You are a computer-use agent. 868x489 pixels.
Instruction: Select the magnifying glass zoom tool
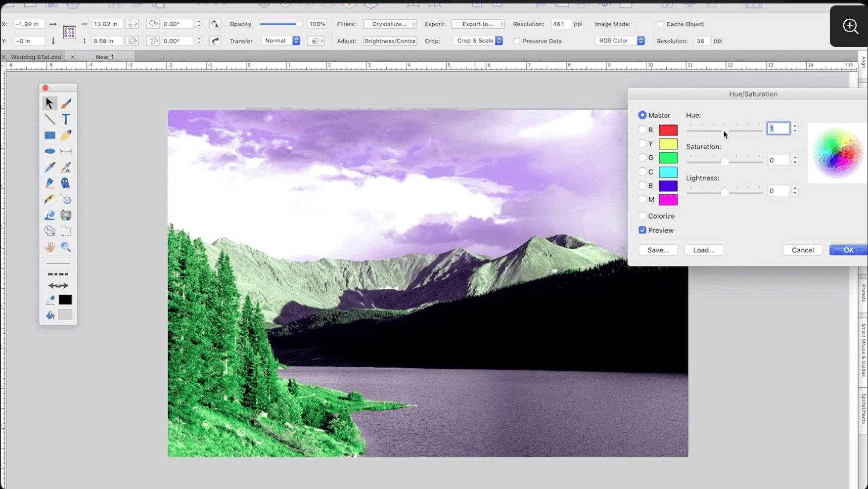click(x=66, y=247)
